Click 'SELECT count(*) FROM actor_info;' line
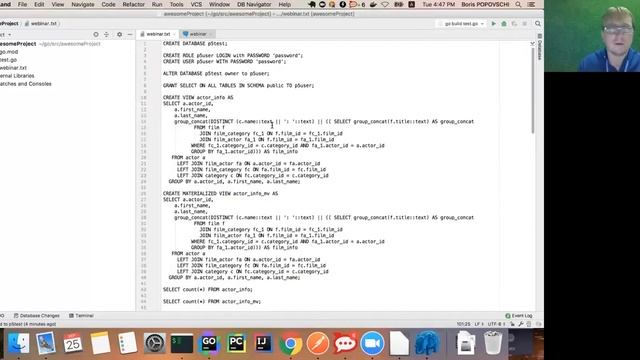This screenshot has height=360, width=640. point(208,289)
